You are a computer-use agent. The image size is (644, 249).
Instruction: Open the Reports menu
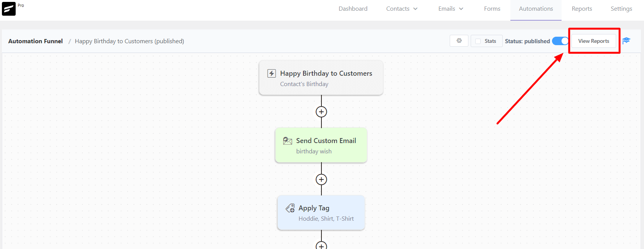pyautogui.click(x=582, y=9)
